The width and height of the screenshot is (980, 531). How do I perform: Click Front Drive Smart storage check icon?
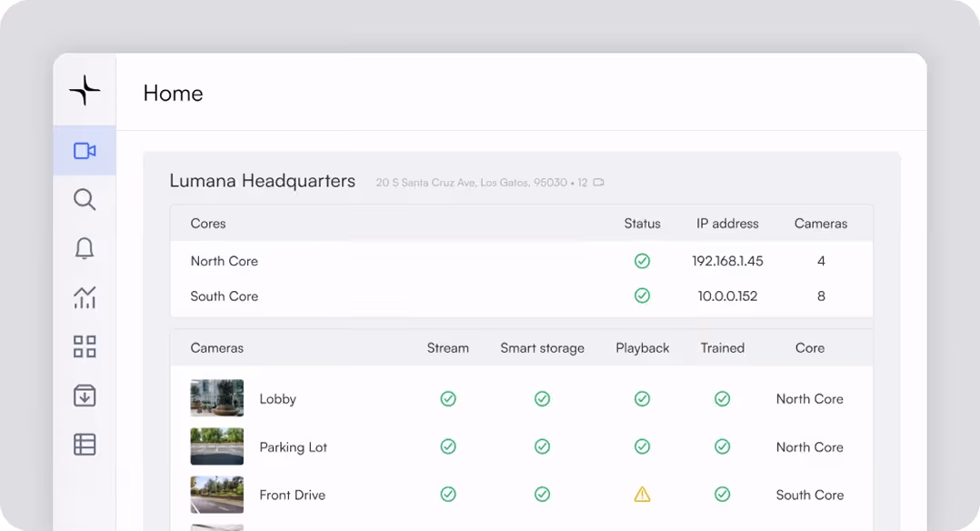(542, 494)
